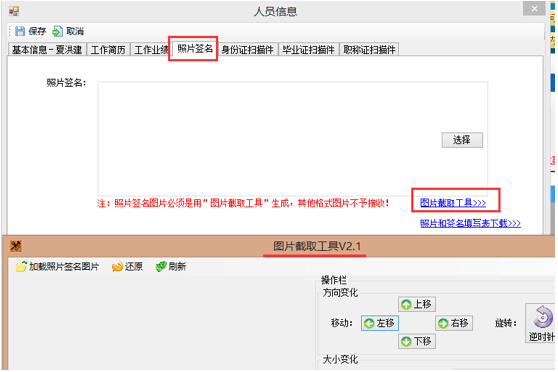Open the 图片截取工具 link
558x372 pixels.
[453, 203]
